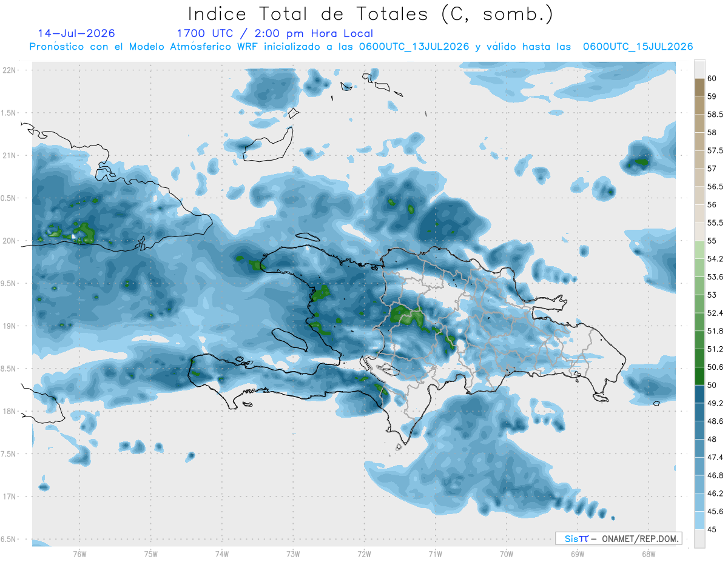Click the "54.2" color scale value
The image size is (728, 562).
tap(715, 259)
